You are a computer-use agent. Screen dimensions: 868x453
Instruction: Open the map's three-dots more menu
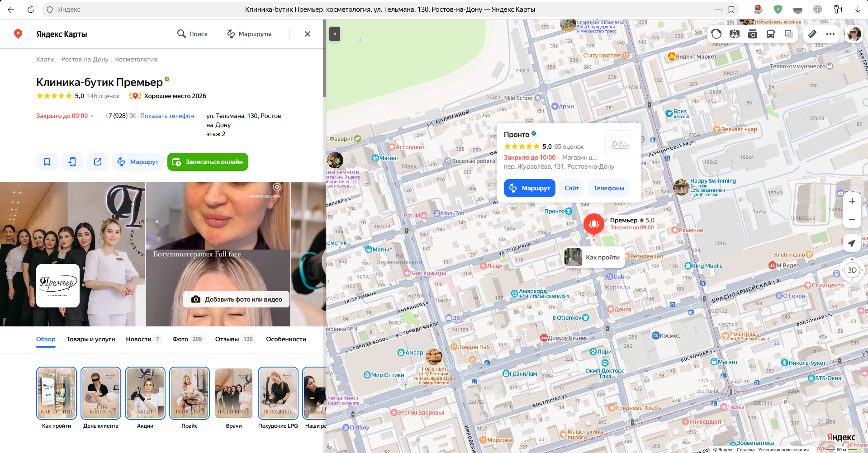(830, 34)
